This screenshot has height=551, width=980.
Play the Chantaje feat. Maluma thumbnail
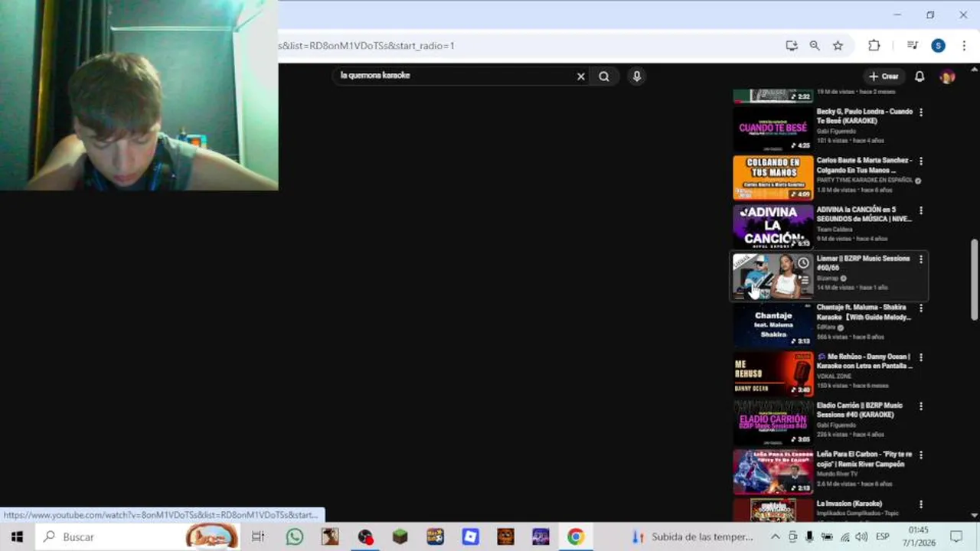[x=773, y=324]
